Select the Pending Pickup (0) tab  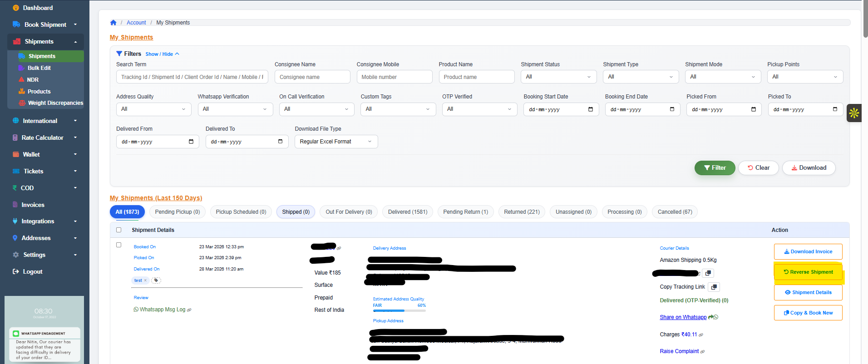pos(178,212)
